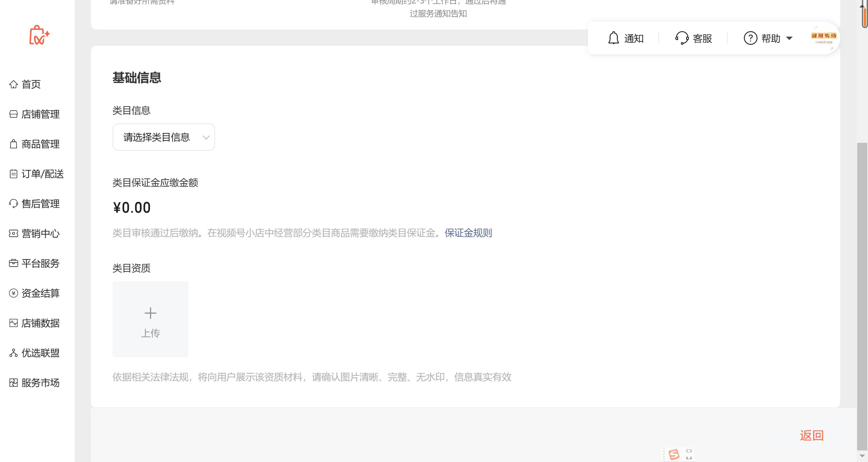Image resolution: width=868 pixels, height=462 pixels.
Task: Click the Sogou input method icon
Action: click(x=674, y=454)
